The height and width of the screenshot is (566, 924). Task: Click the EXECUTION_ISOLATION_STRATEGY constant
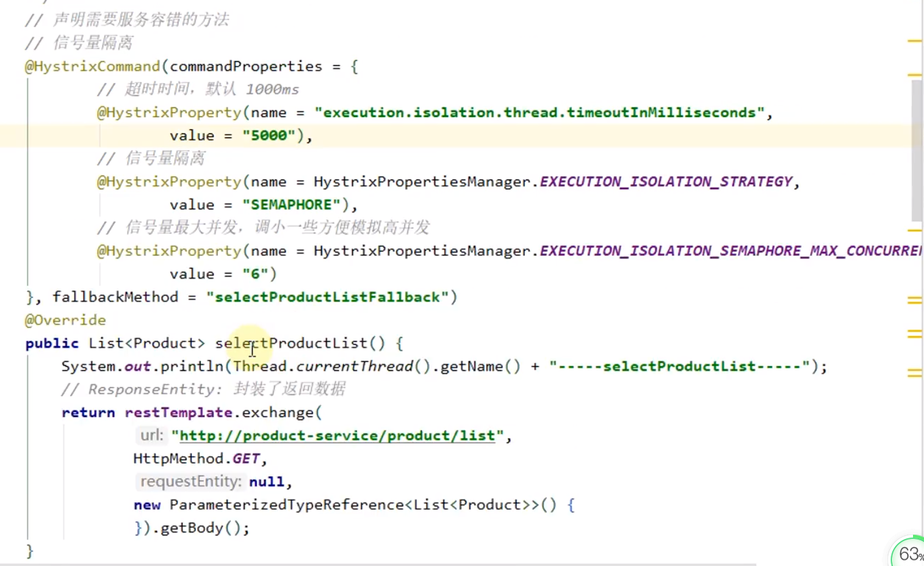(666, 182)
